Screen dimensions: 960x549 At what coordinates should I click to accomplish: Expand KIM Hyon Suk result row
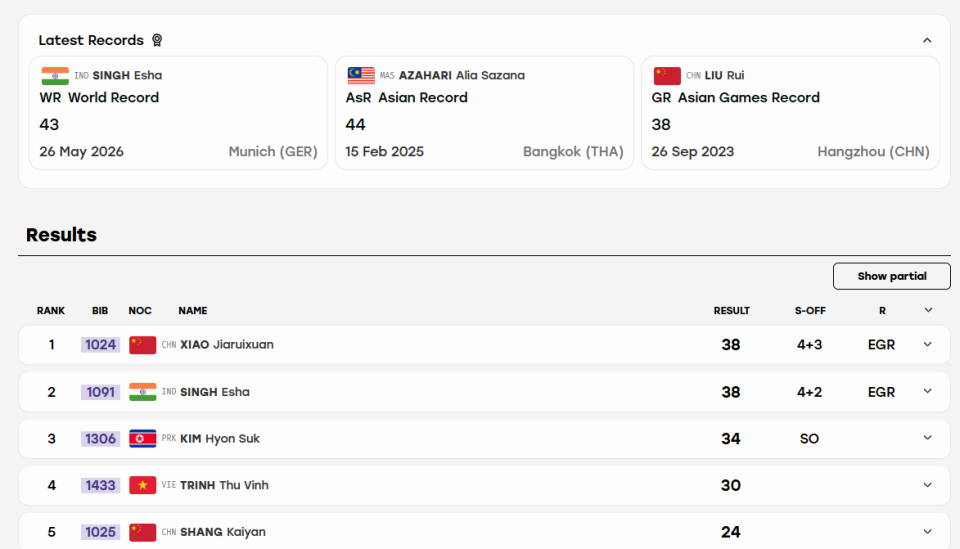coord(928,438)
